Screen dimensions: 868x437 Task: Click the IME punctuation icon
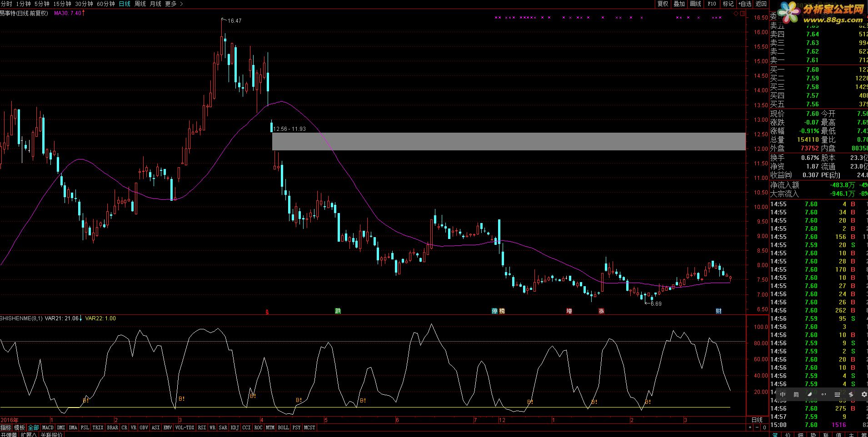pos(823,394)
